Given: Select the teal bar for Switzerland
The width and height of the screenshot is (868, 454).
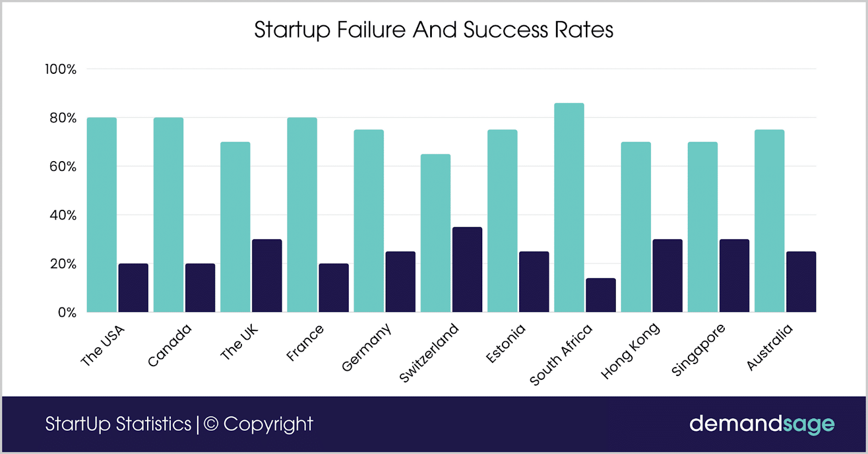Looking at the screenshot, I should point(435,233).
